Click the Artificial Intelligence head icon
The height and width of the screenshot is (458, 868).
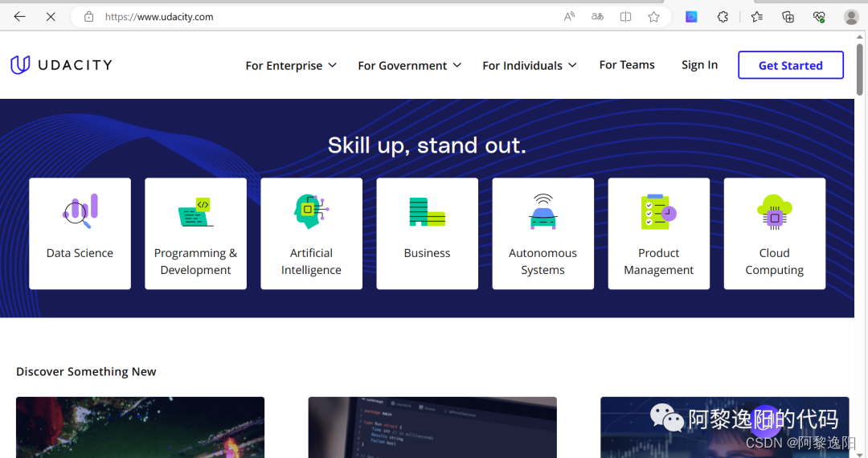(311, 211)
